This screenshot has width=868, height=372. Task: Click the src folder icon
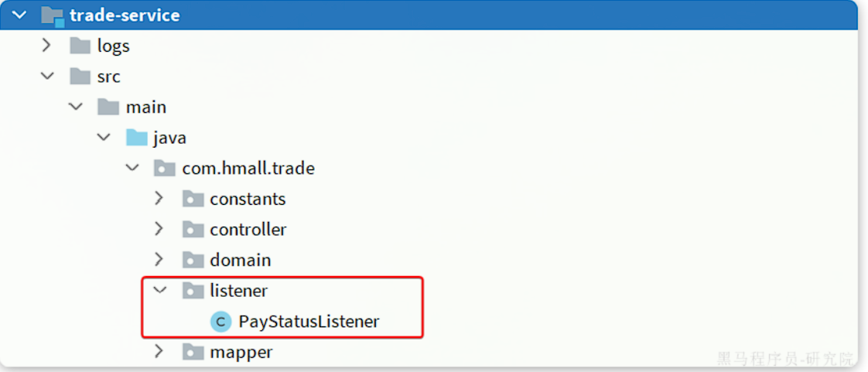(80, 77)
